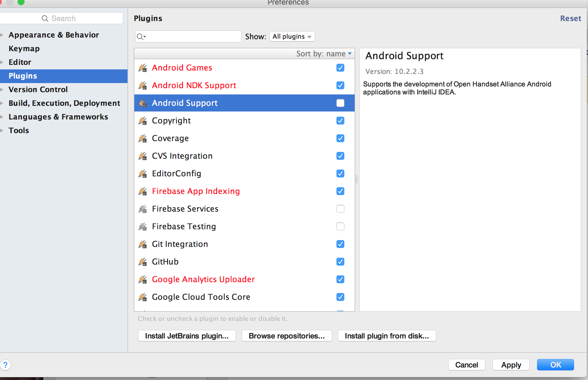Click the CVS Integration plugin icon
Image resolution: width=588 pixels, height=380 pixels.
point(143,156)
